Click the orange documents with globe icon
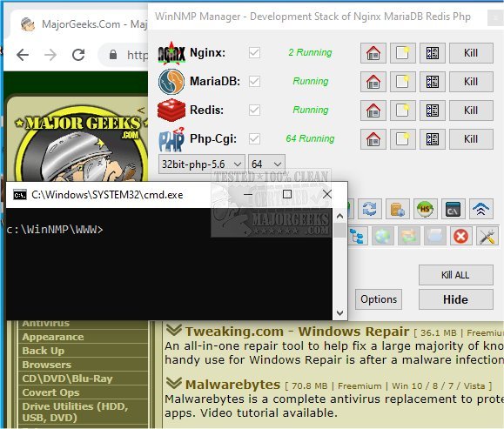This screenshot has width=504, height=429. pyautogui.click(x=397, y=209)
